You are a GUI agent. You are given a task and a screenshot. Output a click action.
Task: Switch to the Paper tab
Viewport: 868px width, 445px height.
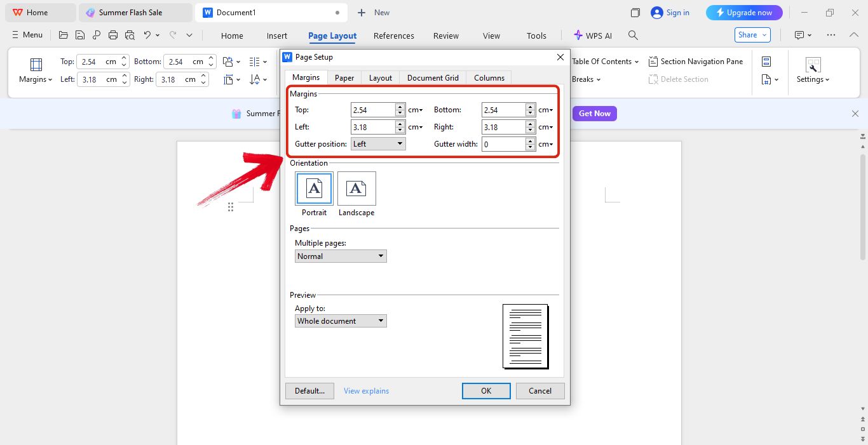tap(344, 77)
